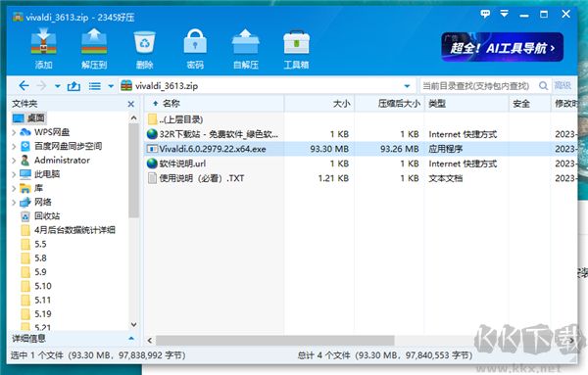Click the forward navigation arrow
Viewport: 588px width, 375px height.
click(41, 86)
